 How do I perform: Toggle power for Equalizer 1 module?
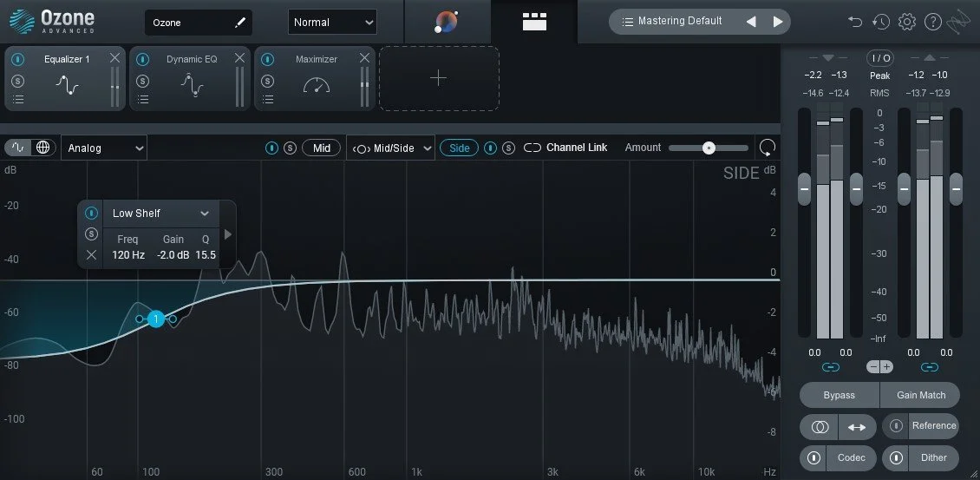tap(18, 59)
